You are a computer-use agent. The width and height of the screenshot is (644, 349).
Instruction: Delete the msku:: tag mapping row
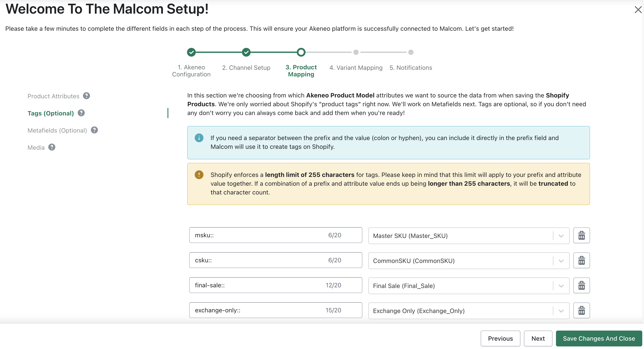click(x=581, y=235)
